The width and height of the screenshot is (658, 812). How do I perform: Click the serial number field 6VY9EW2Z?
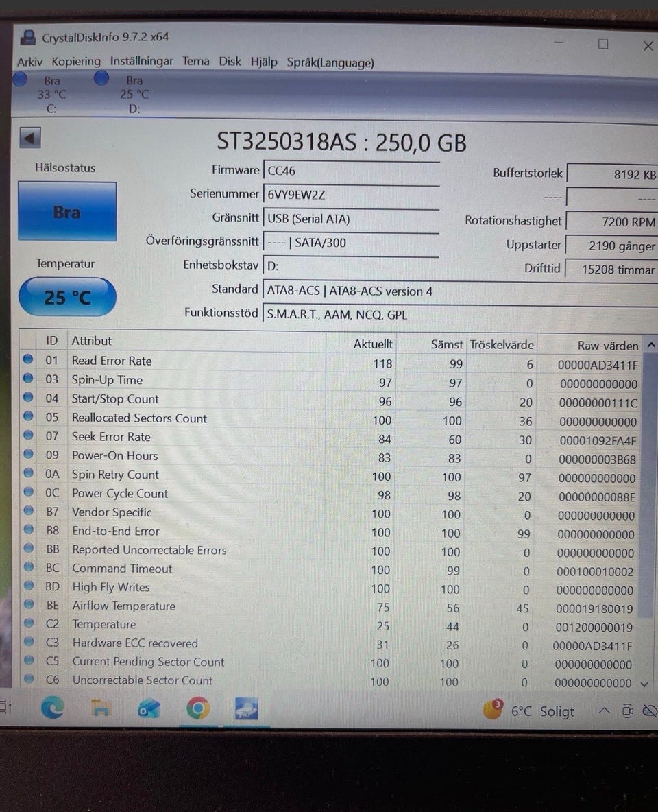(x=352, y=195)
